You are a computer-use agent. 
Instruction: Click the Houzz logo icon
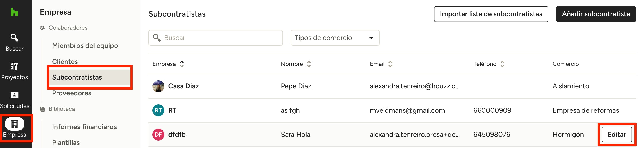[x=15, y=12]
